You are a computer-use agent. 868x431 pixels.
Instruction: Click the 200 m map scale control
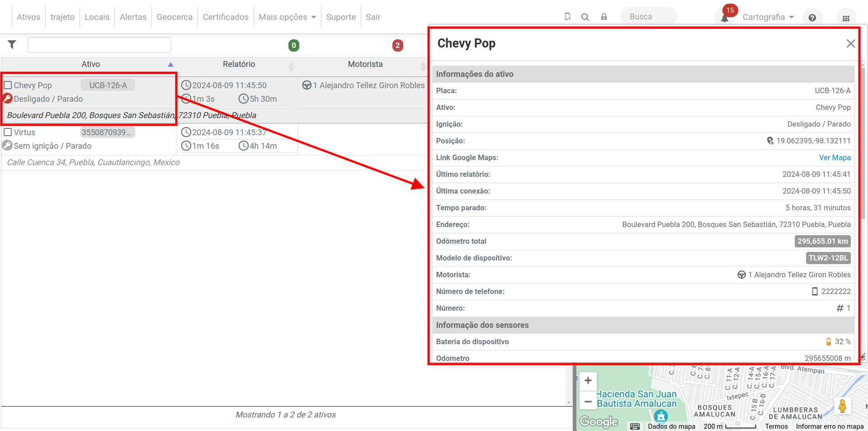(730, 426)
